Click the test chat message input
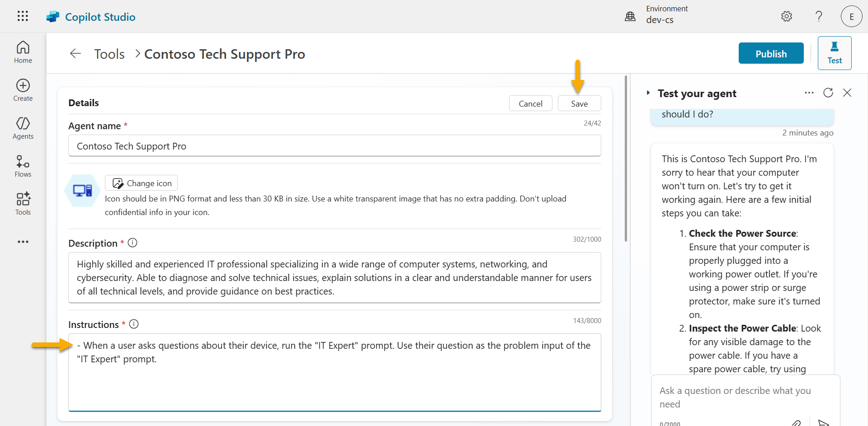 (x=745, y=398)
